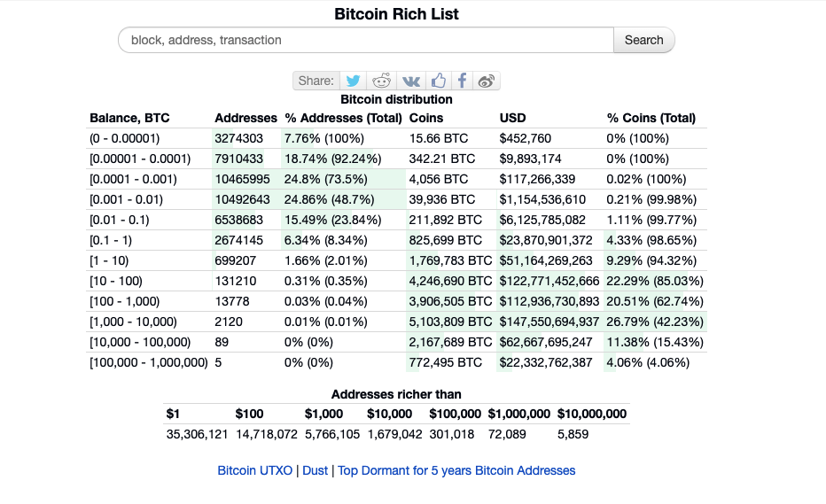
Task: Share the page on Facebook
Action: 462,81
